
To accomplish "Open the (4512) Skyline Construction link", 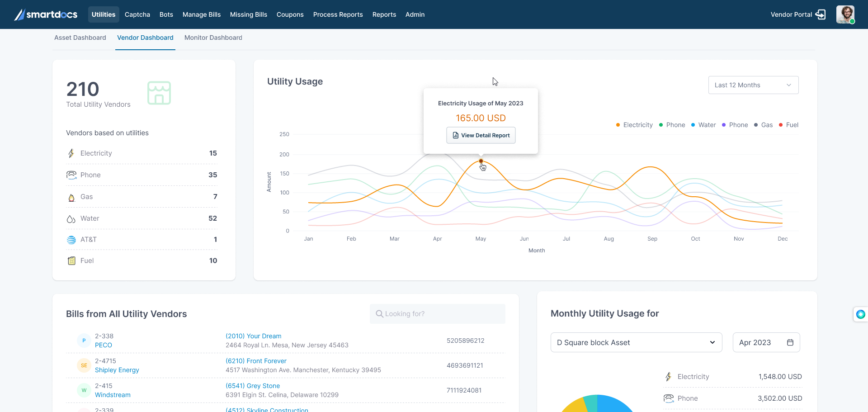I will coord(267,409).
